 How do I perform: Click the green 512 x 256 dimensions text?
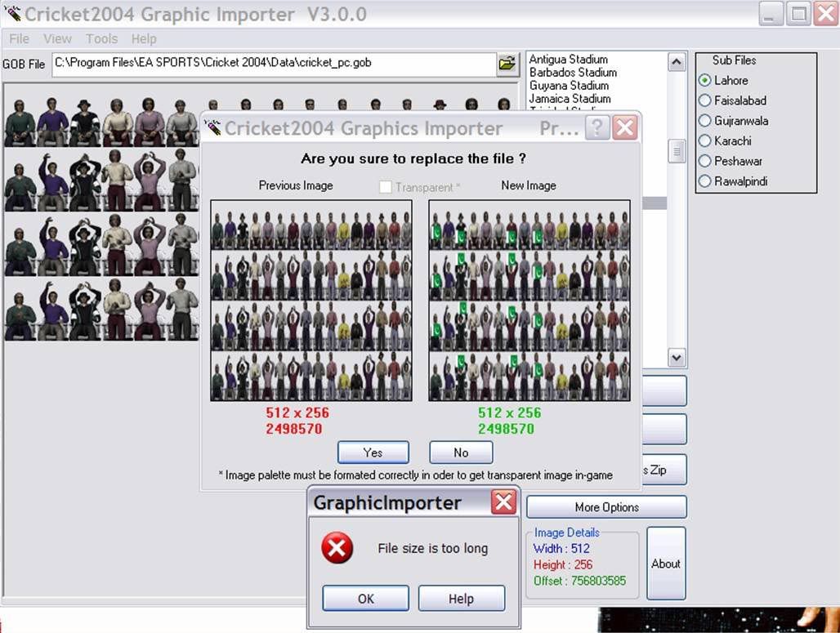[509, 413]
